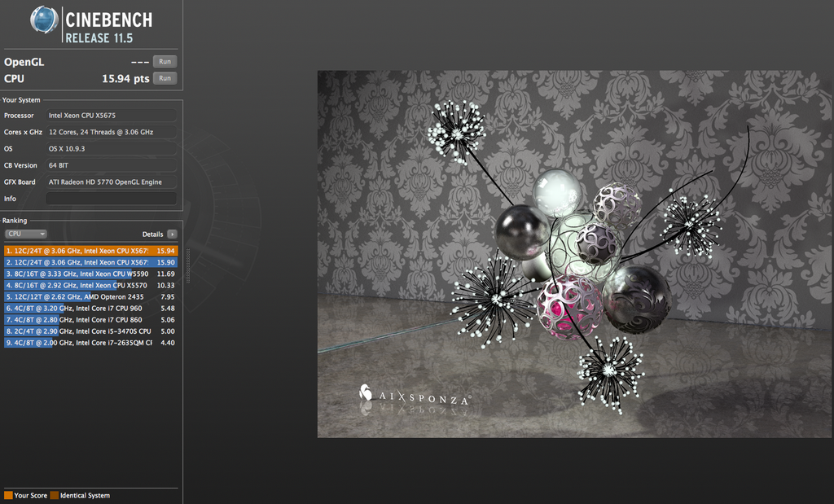Select the CB Version 64 BIT field
Image resolution: width=834 pixels, height=504 pixels.
point(111,165)
